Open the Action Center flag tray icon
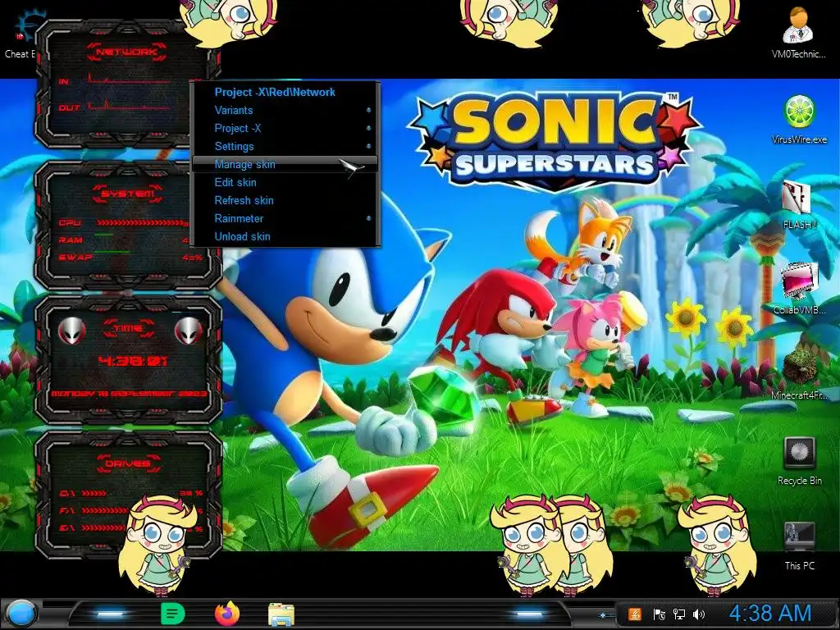This screenshot has width=840, height=630. point(659,614)
